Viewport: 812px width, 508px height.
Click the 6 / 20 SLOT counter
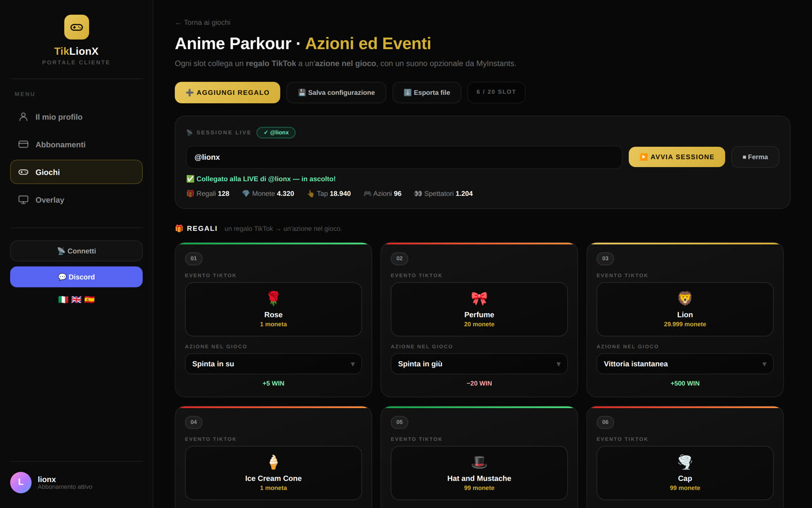(496, 92)
